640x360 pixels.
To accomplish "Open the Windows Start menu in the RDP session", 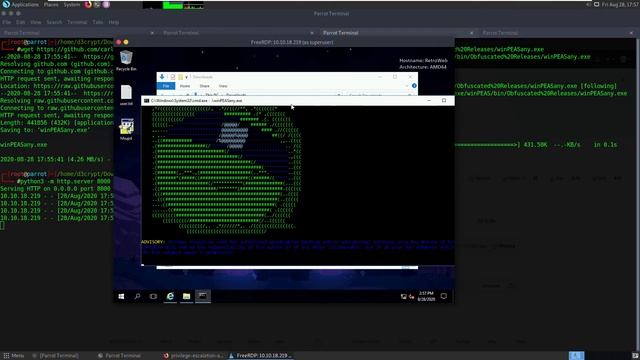I will click(x=121, y=296).
